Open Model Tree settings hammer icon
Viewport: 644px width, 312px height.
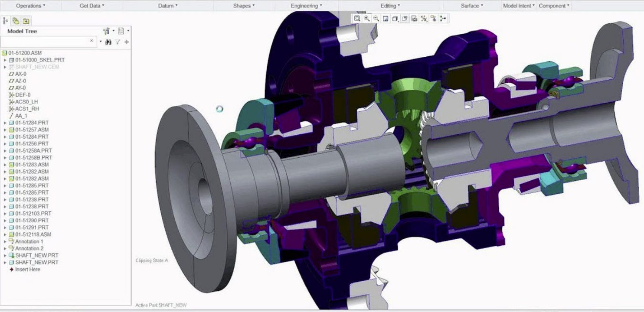click(x=107, y=31)
